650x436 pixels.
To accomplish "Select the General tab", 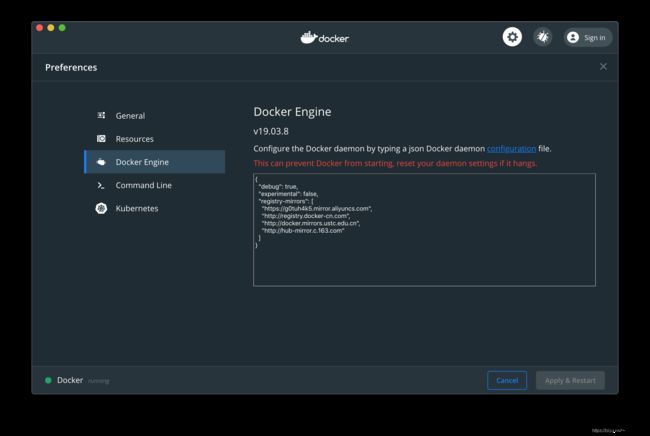I will 155,116.
